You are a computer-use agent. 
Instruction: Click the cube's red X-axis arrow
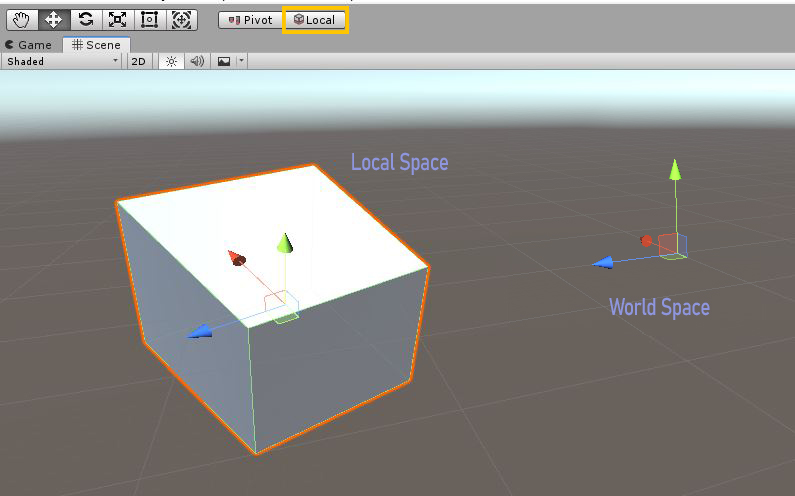236,258
